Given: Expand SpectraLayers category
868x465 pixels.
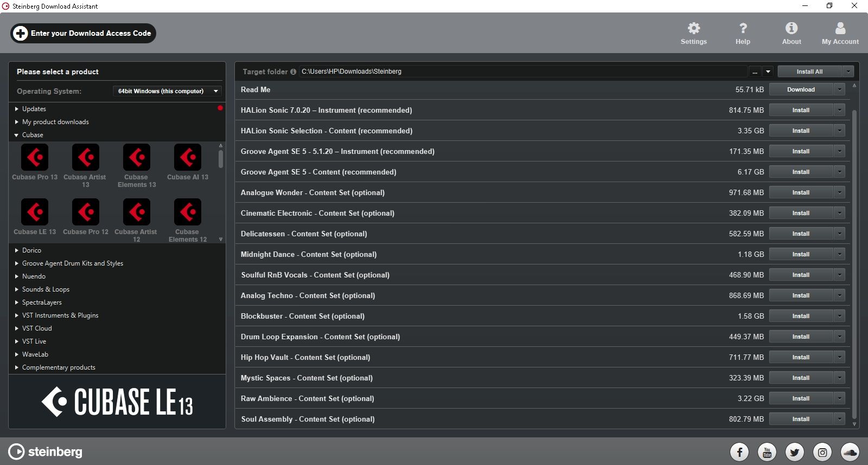Looking at the screenshot, I should (x=16, y=302).
